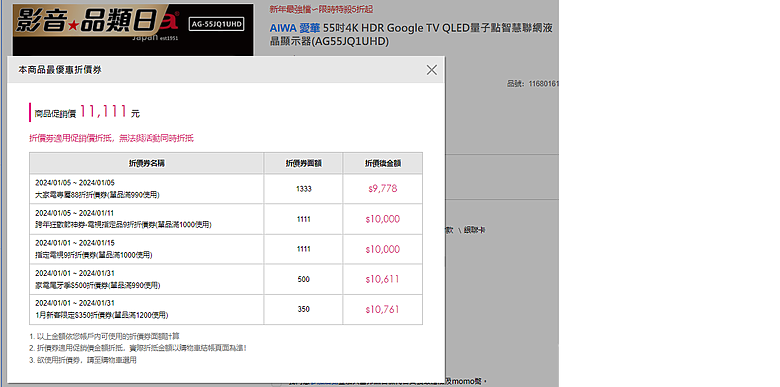The height and width of the screenshot is (387, 780).
Task: Select the 跨年狂歡歡神券 電視指定品9折 coupon row
Action: (226, 219)
